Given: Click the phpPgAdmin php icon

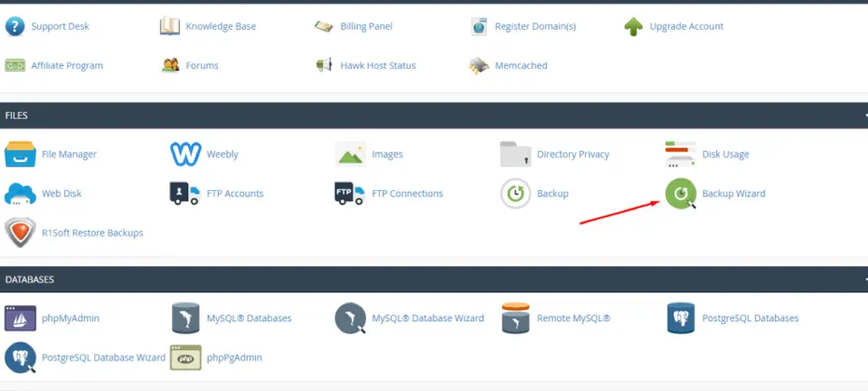Looking at the screenshot, I should (185, 358).
